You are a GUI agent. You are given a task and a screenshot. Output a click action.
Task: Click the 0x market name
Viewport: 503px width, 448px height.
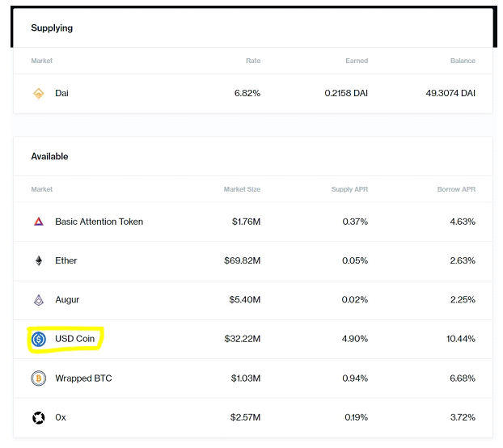click(61, 417)
